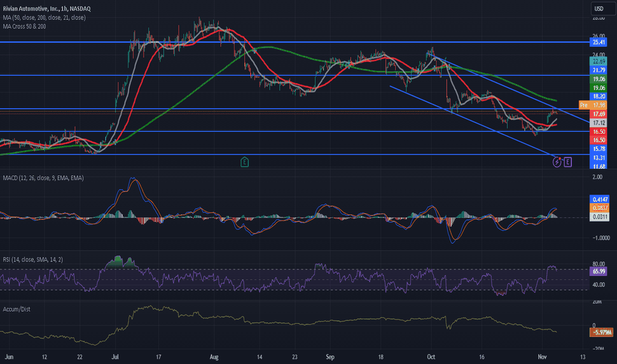Click the 13.31 blue price label

tap(598, 158)
